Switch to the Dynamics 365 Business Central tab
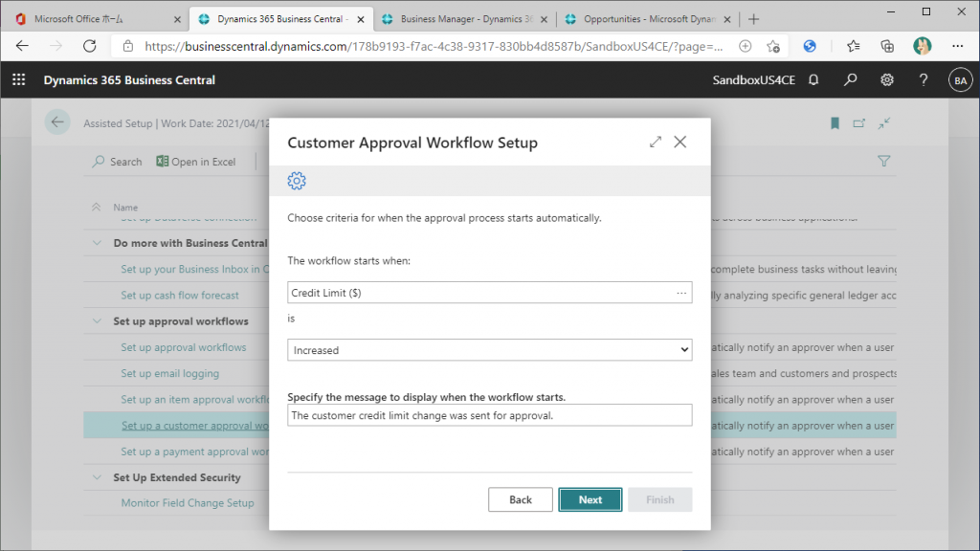This screenshot has width=980, height=551. (281, 19)
